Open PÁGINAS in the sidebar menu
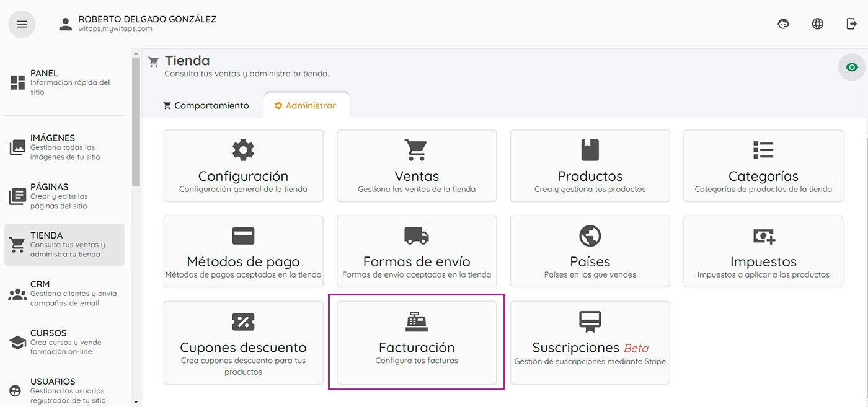The image size is (868, 407). (x=64, y=196)
